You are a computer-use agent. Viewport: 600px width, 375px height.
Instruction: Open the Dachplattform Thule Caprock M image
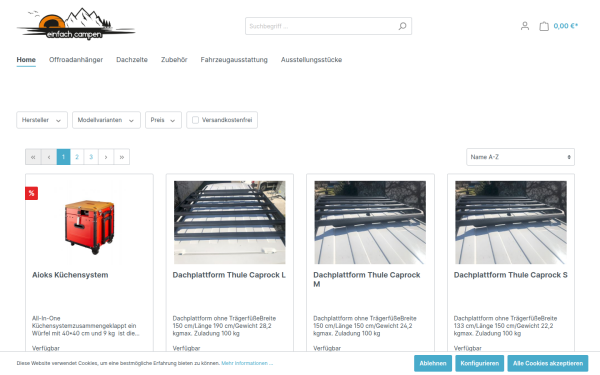click(x=370, y=222)
